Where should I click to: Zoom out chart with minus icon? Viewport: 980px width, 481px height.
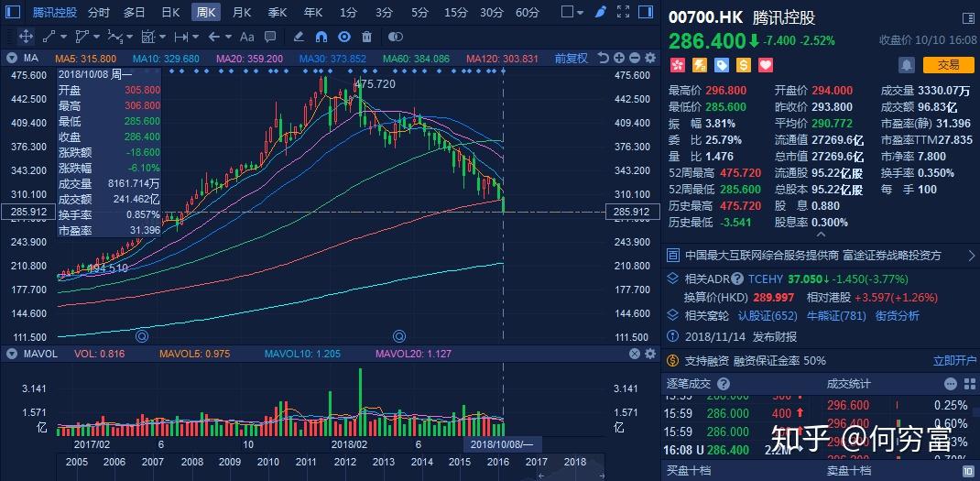[635, 58]
